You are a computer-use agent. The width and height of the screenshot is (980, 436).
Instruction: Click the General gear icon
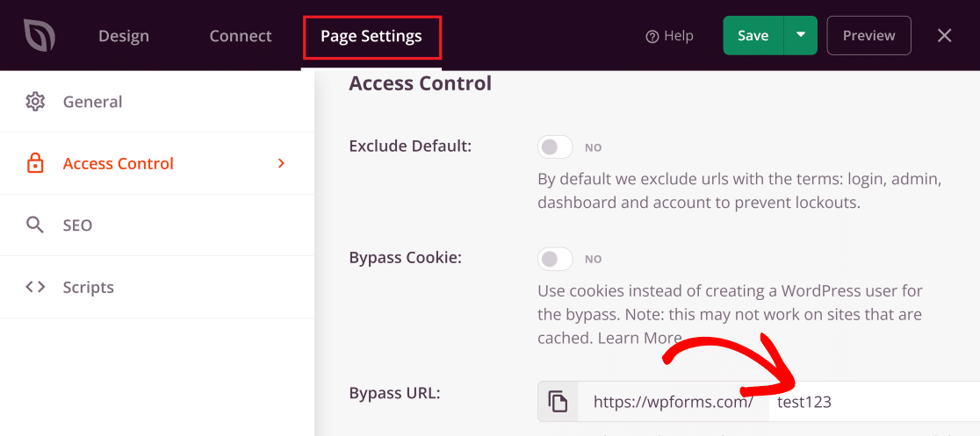(x=35, y=102)
